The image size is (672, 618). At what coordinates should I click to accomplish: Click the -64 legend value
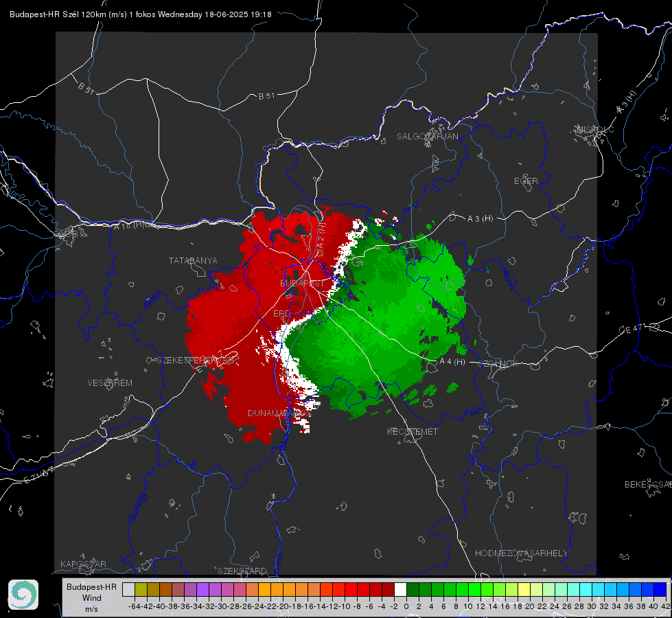click(134, 606)
